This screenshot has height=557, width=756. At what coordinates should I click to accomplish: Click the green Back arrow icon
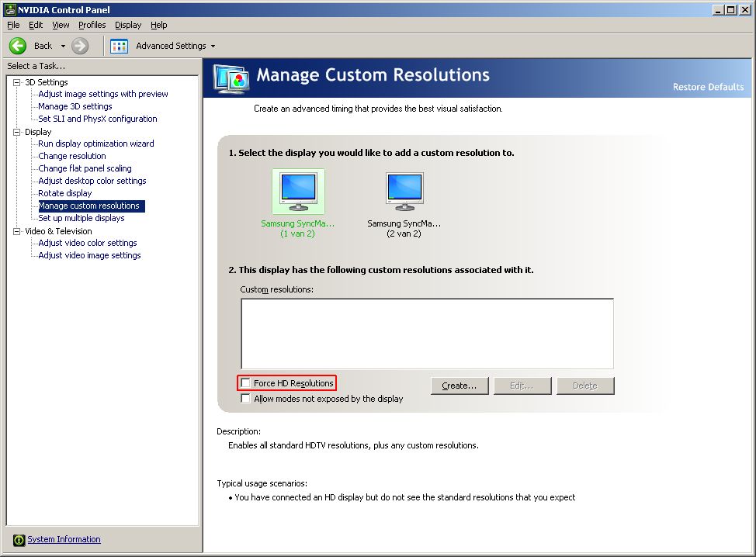click(x=18, y=46)
